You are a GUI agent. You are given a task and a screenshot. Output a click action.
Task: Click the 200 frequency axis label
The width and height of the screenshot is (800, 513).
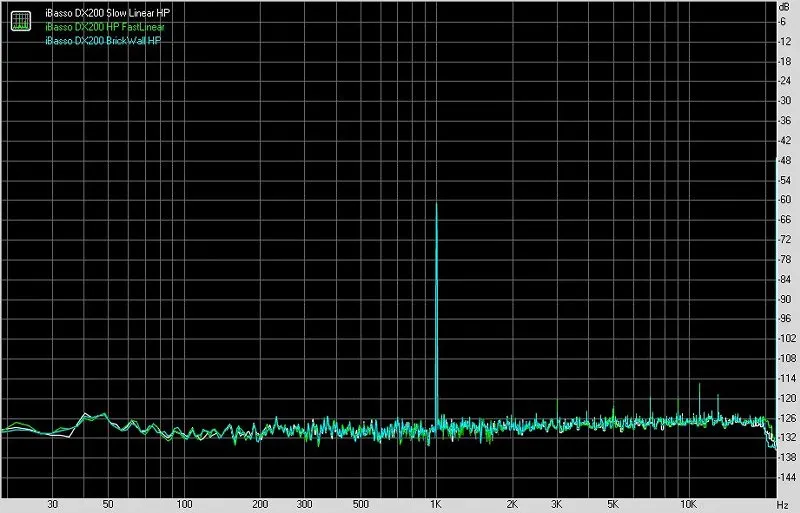(260, 504)
